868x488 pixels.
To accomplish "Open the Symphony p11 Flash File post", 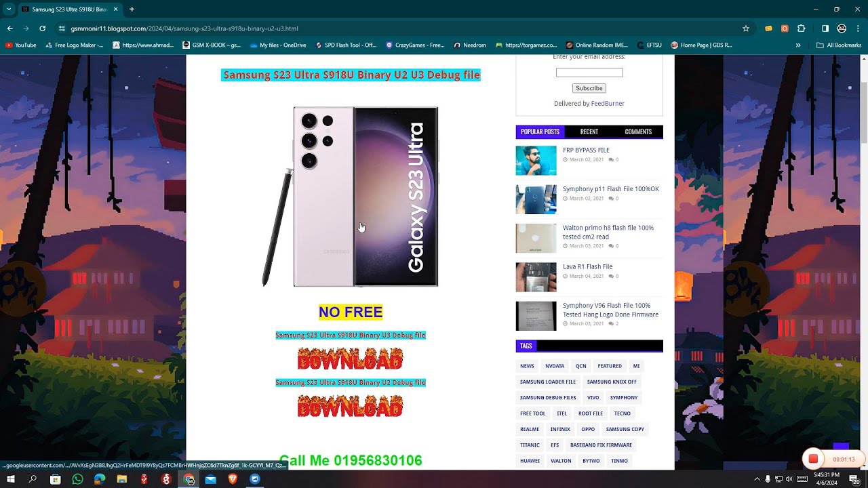I will click(x=611, y=189).
